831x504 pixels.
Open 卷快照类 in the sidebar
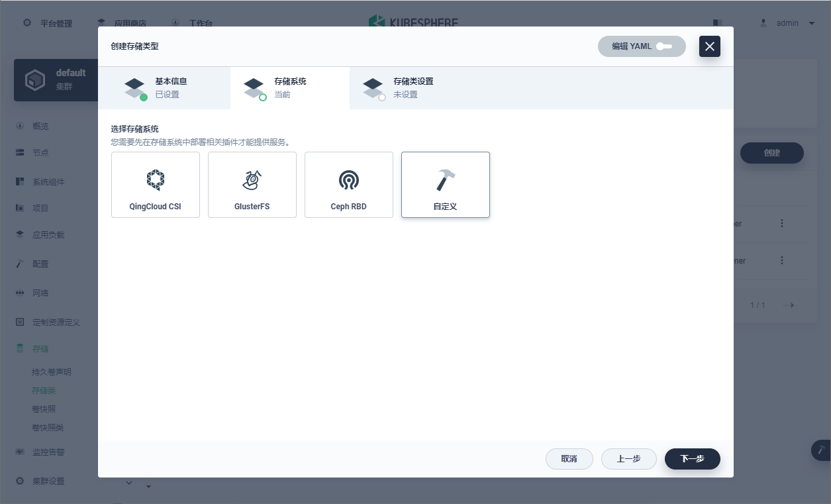(48, 428)
